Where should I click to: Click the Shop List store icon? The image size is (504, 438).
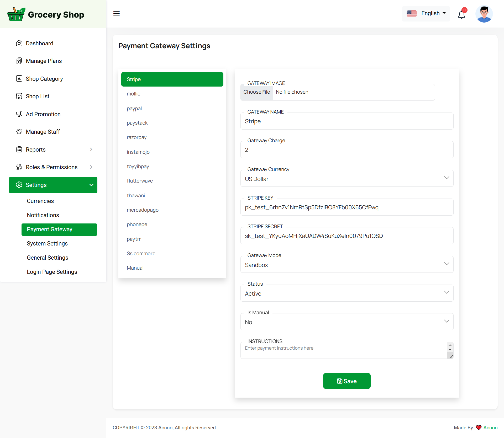point(19,96)
